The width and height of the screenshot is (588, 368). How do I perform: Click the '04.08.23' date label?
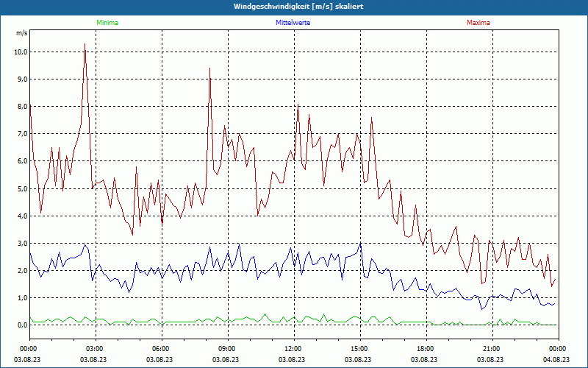point(556,360)
